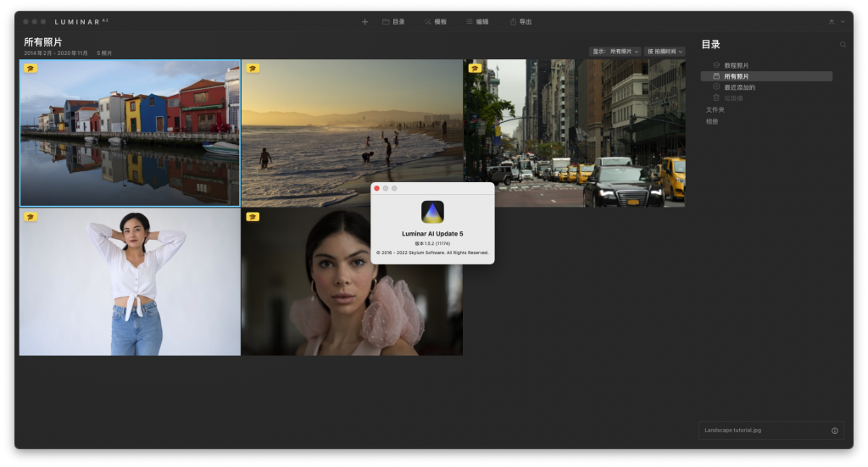Open the 目录 catalog tab in top bar
Viewport: 868px width, 467px height.
(x=393, y=21)
